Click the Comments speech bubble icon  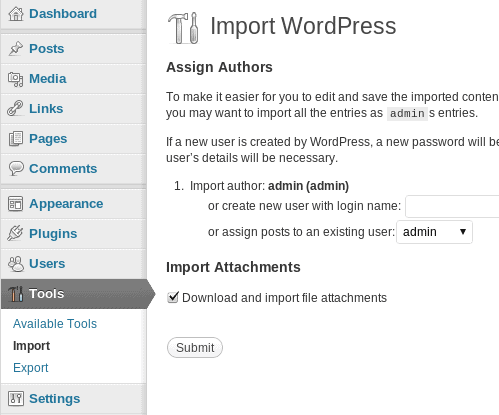pyautogui.click(x=16, y=169)
